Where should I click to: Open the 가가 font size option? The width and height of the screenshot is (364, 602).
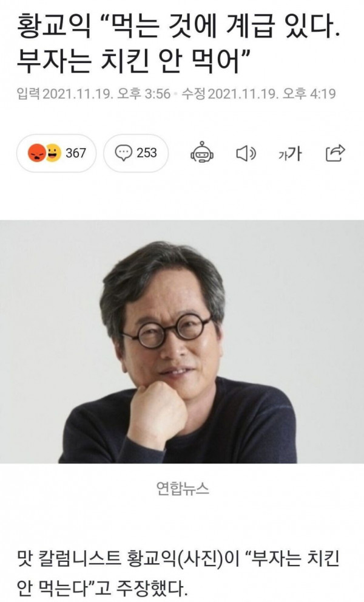click(x=290, y=154)
